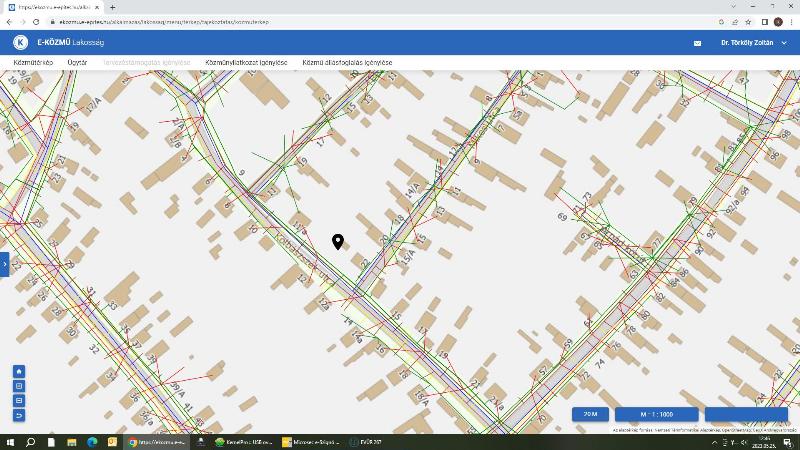This screenshot has width=800, height=450.
Task: Open File Explorer from taskbar
Action: 71,442
